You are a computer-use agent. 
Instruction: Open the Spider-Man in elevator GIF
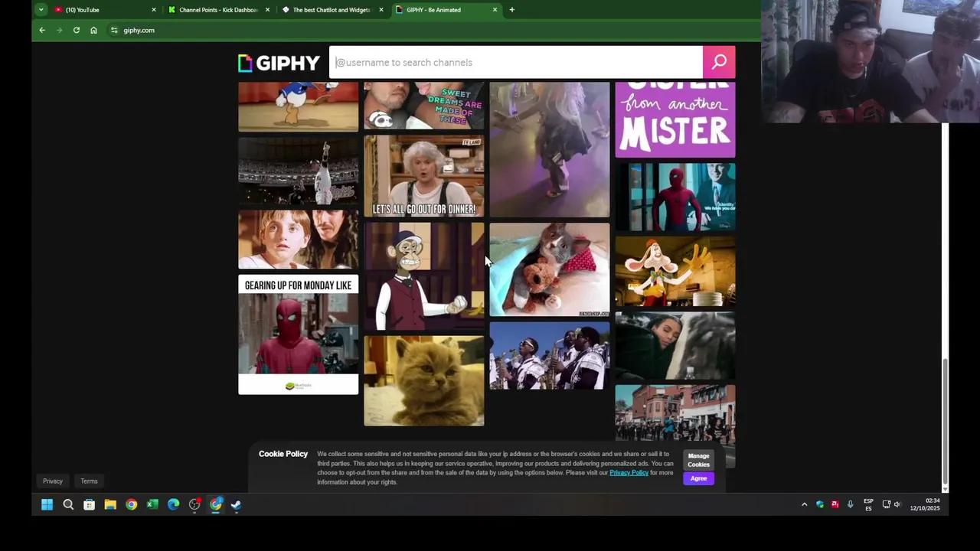pyautogui.click(x=675, y=197)
